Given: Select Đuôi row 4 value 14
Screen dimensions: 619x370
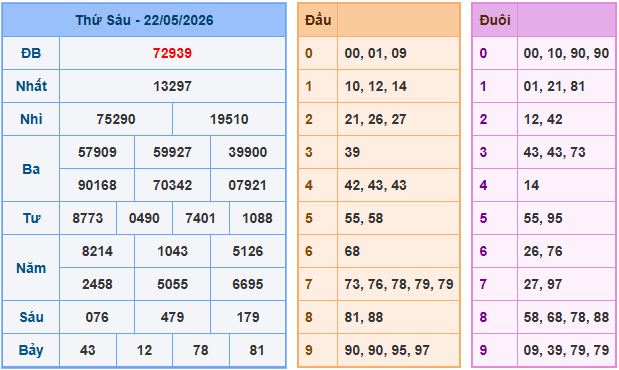Looking at the screenshot, I should tap(531, 185).
